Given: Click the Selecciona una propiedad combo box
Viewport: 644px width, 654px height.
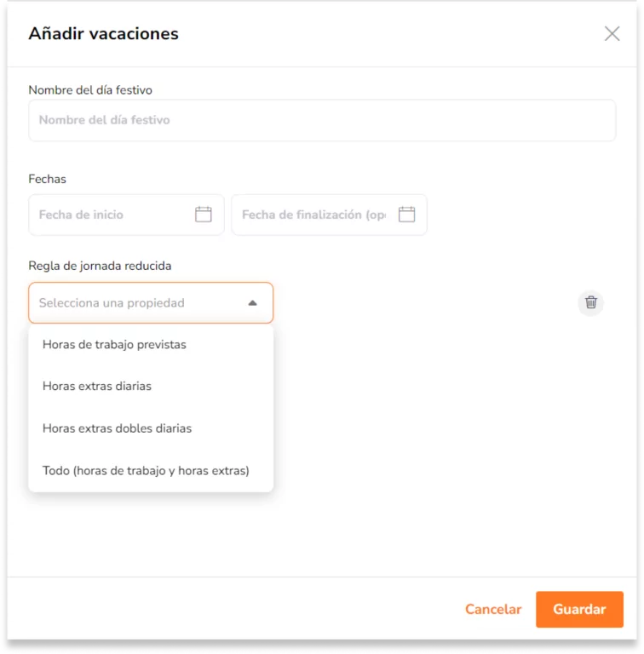Looking at the screenshot, I should 151,303.
